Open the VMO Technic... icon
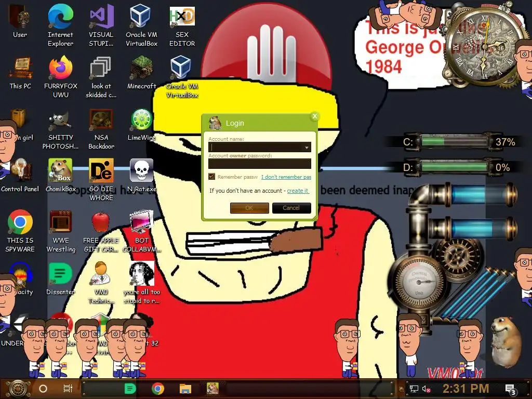Image resolution: width=532 pixels, height=399 pixels. [101, 283]
